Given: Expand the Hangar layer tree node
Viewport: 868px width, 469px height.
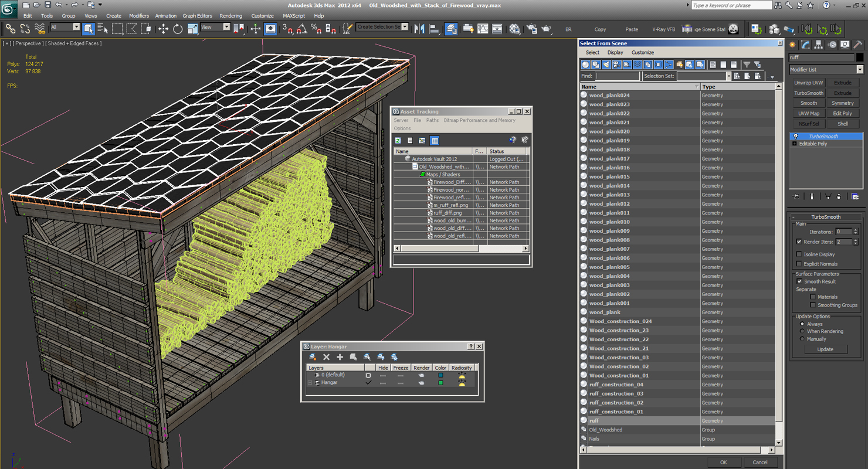Looking at the screenshot, I should tap(310, 383).
